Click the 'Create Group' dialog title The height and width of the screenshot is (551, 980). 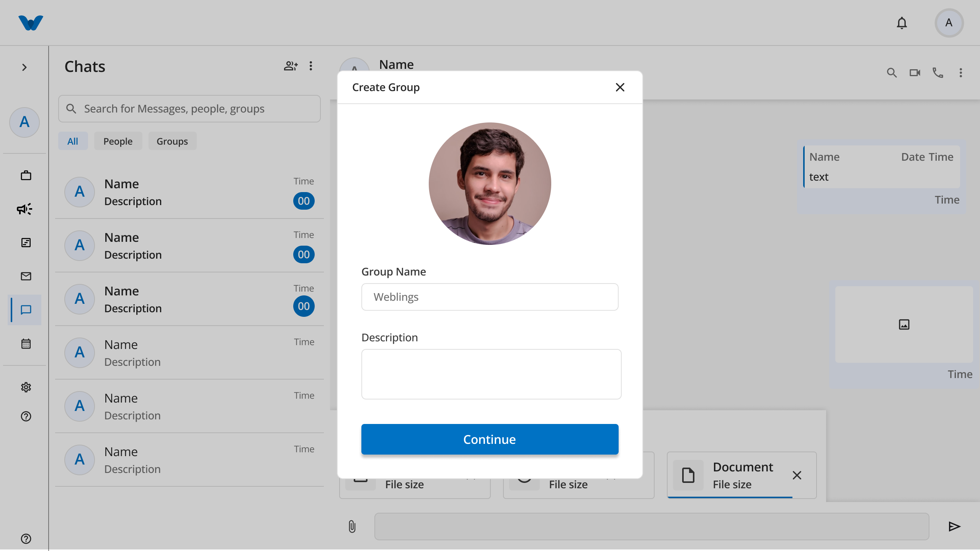(386, 87)
